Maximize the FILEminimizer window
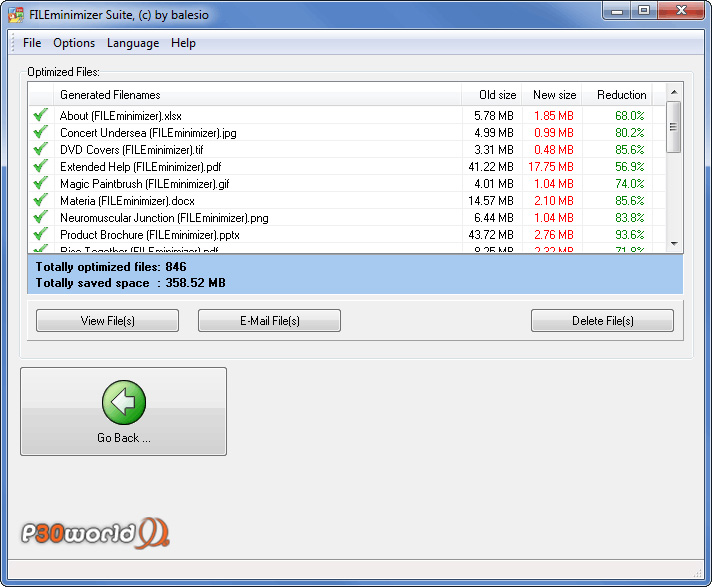Screen dimensions: 712x587 point(643,11)
